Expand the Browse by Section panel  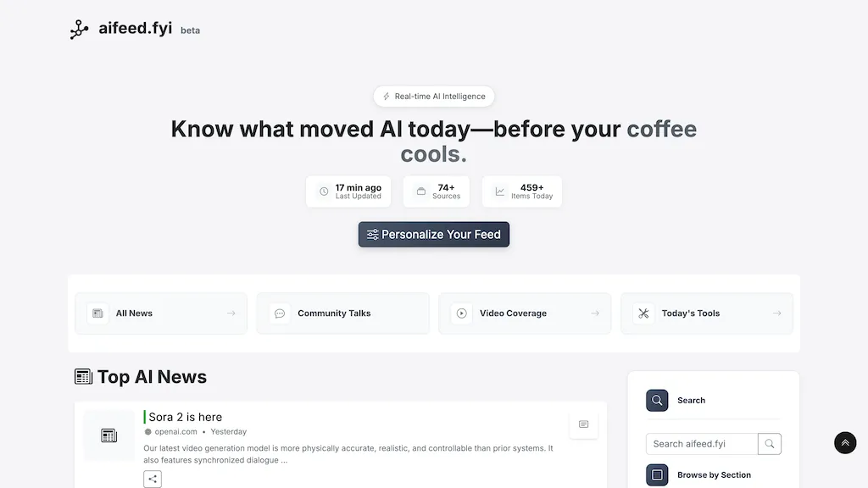[714, 475]
